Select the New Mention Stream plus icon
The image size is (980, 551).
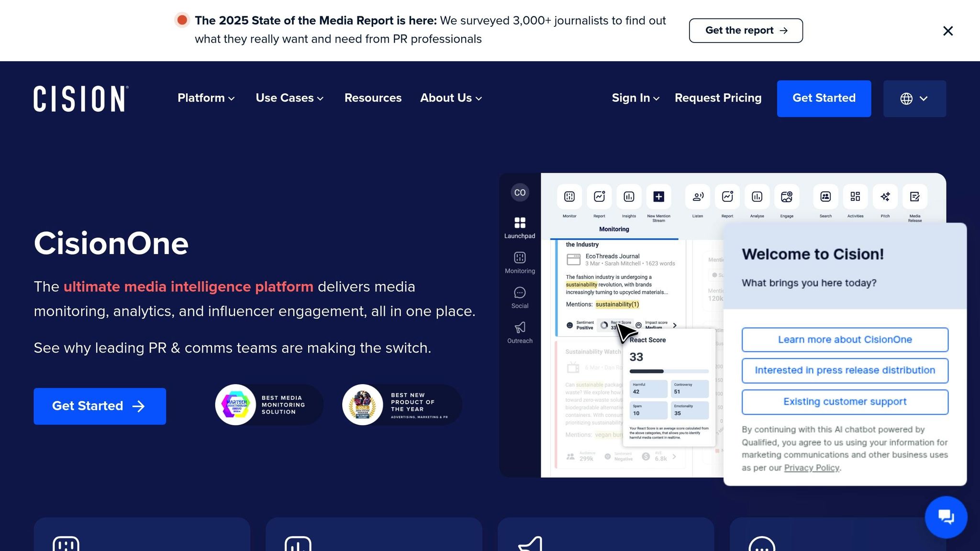click(x=658, y=197)
